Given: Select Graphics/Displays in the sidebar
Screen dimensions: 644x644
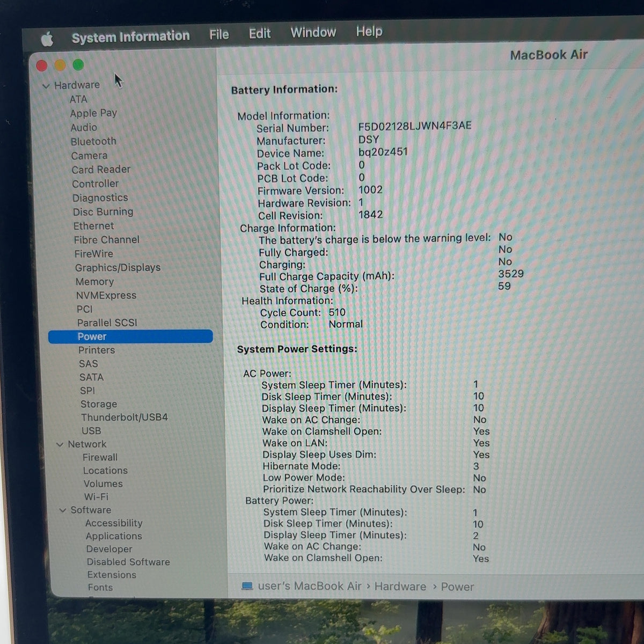Looking at the screenshot, I should click(x=118, y=267).
